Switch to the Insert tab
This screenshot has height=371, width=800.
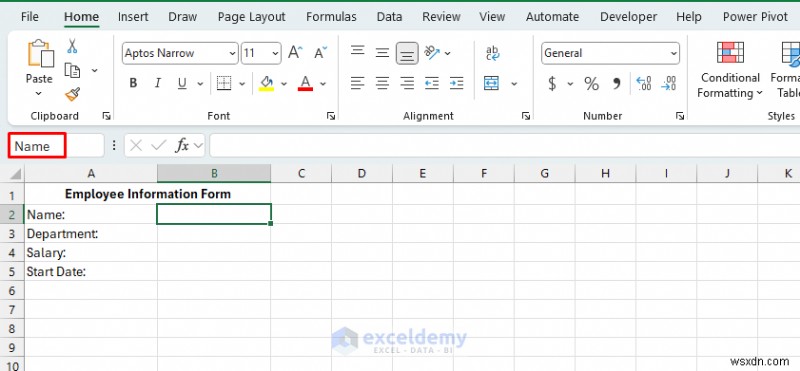point(133,16)
